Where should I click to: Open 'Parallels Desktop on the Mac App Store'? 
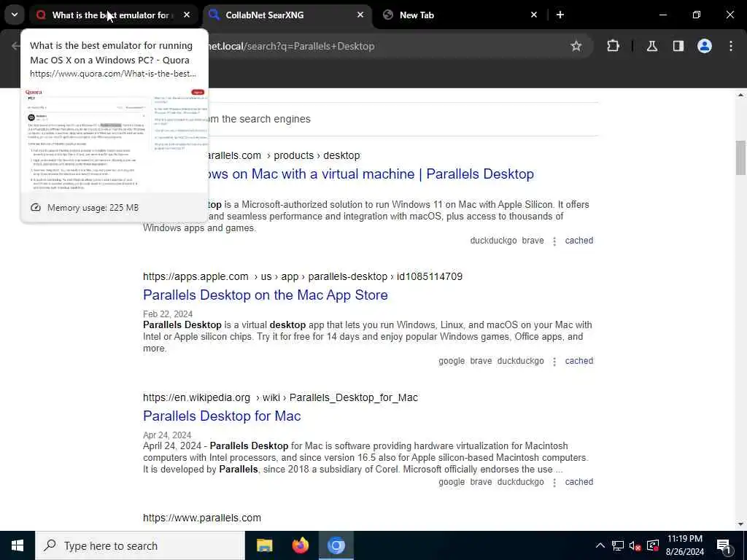[266, 295]
